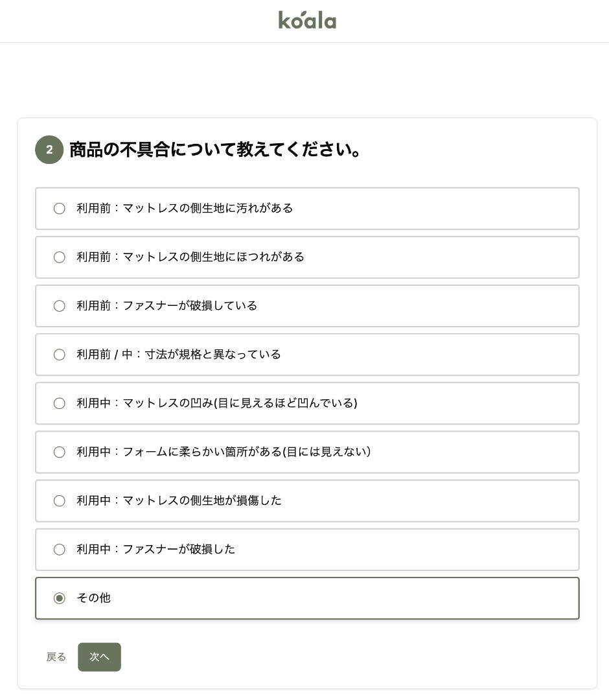The image size is (609, 700).
Task: Click the その他 option label text
Action: coord(93,598)
